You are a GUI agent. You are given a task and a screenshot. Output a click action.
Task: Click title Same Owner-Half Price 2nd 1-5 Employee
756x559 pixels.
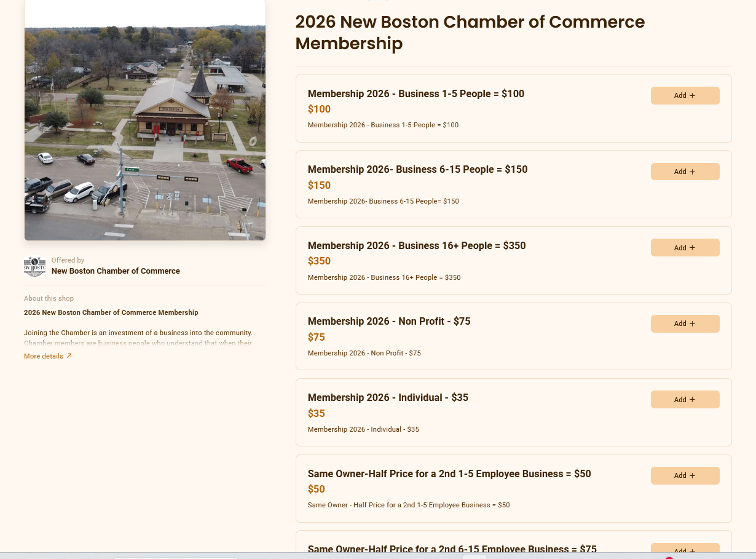click(x=449, y=474)
